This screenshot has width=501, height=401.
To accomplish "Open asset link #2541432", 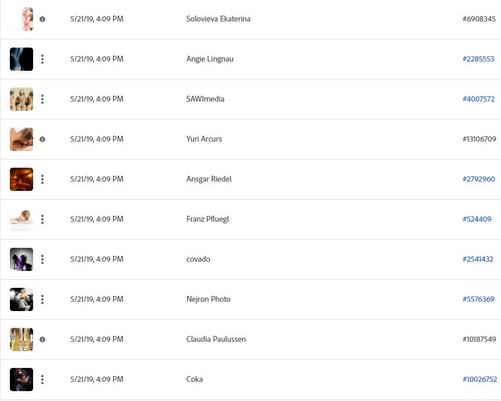I will click(478, 259).
